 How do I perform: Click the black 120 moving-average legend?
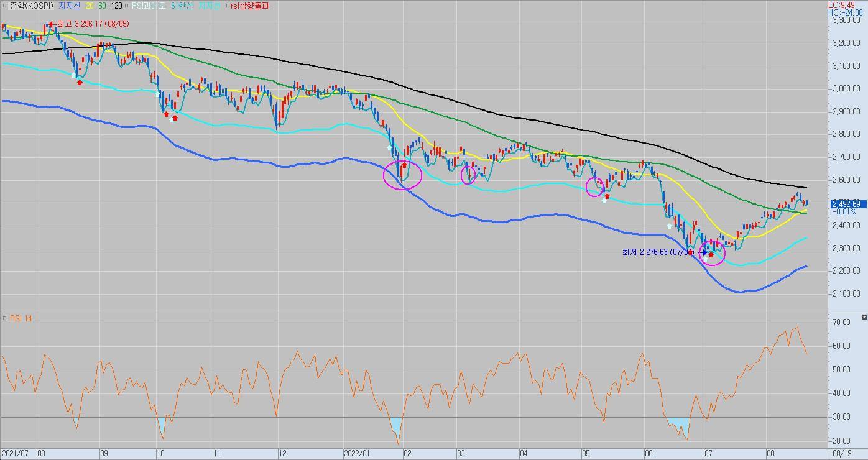click(116, 6)
